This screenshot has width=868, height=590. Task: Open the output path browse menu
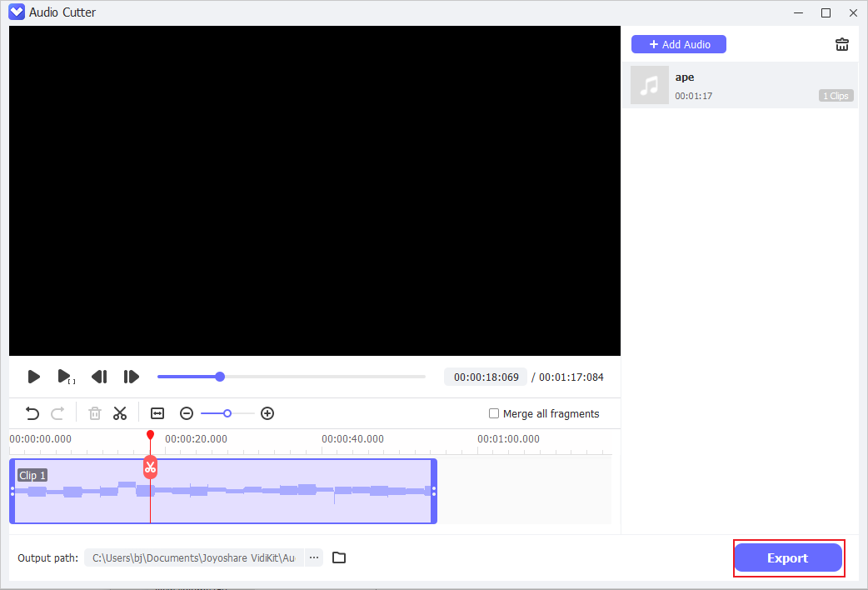click(x=313, y=557)
